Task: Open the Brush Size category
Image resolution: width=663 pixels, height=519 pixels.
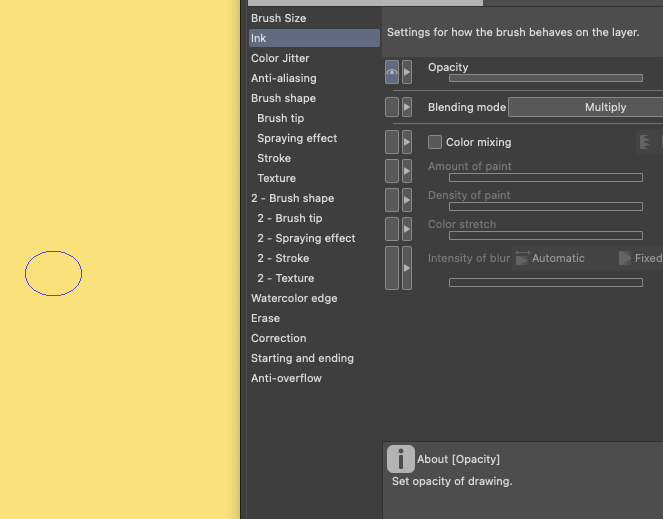Action: pyautogui.click(x=279, y=18)
